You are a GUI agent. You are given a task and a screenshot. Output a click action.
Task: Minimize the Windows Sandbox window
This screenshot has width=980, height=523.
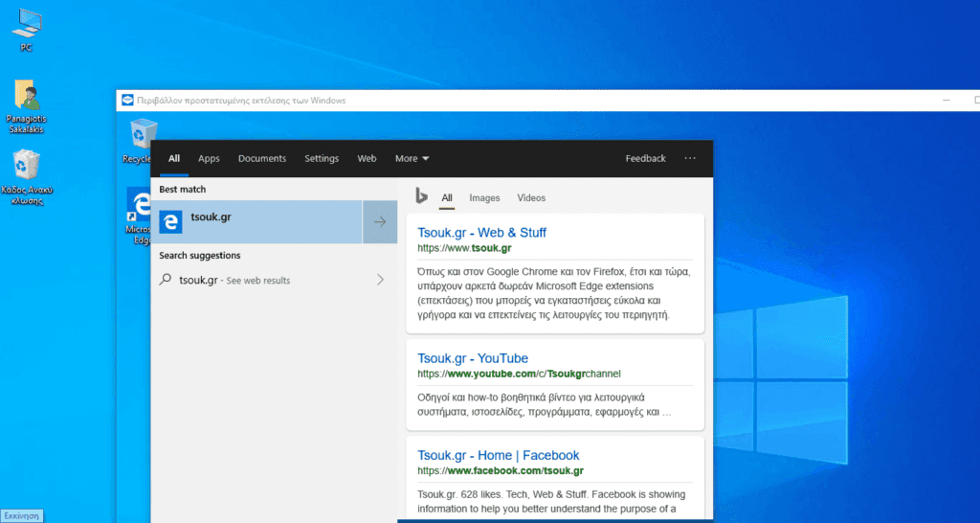[x=947, y=101]
